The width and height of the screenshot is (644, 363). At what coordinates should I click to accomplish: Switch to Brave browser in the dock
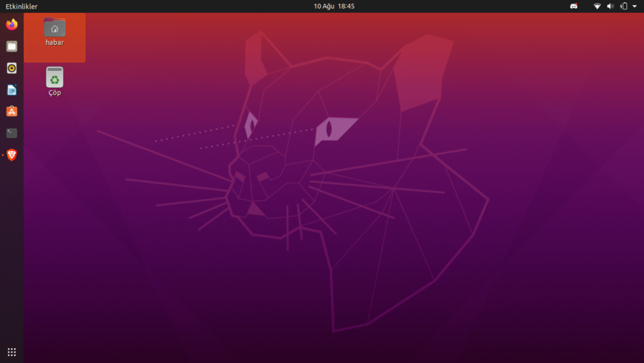pos(11,155)
